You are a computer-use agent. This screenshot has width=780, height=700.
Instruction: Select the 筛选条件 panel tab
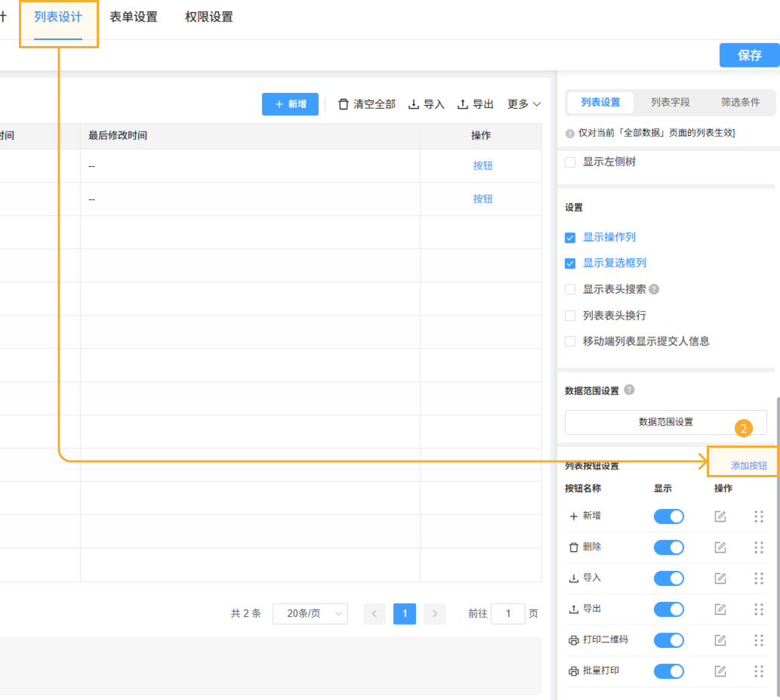point(740,103)
